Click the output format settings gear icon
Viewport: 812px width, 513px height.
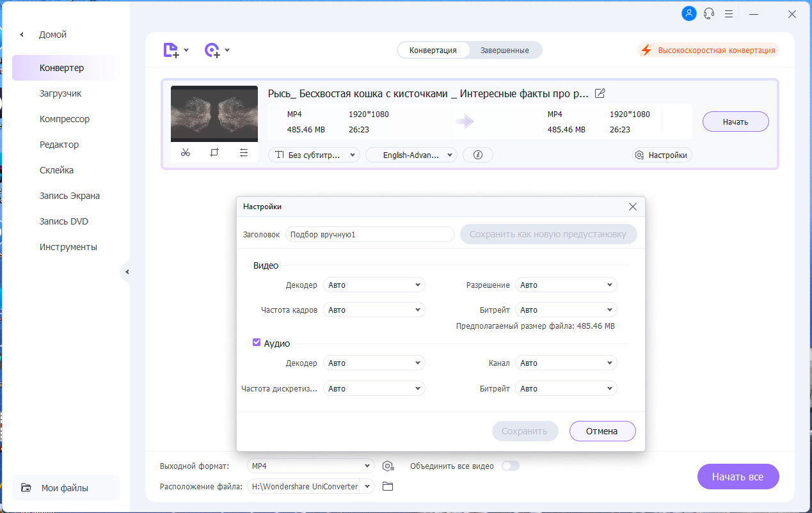click(388, 466)
